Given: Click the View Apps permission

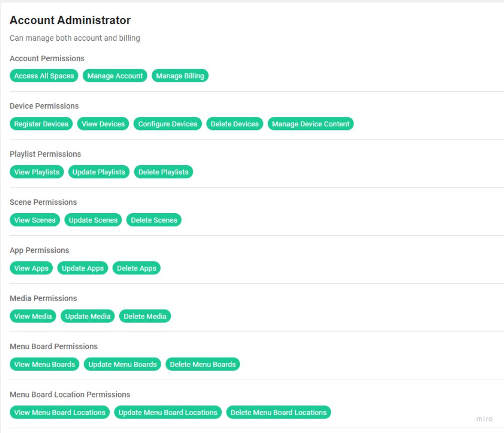Looking at the screenshot, I should point(31,268).
